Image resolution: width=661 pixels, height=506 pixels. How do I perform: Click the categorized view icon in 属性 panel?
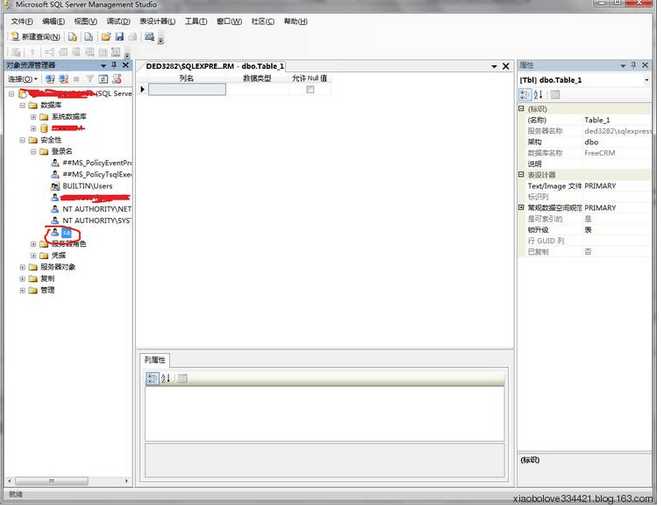click(x=525, y=94)
